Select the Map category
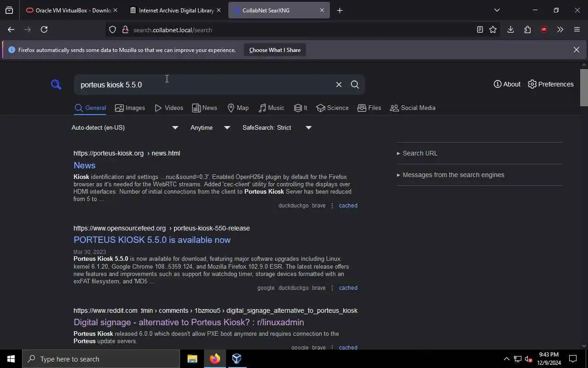The image size is (588, 368). tap(238, 108)
